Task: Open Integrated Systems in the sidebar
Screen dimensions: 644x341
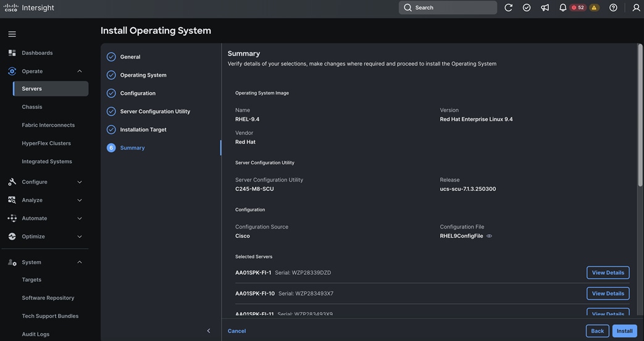Action: tap(47, 161)
